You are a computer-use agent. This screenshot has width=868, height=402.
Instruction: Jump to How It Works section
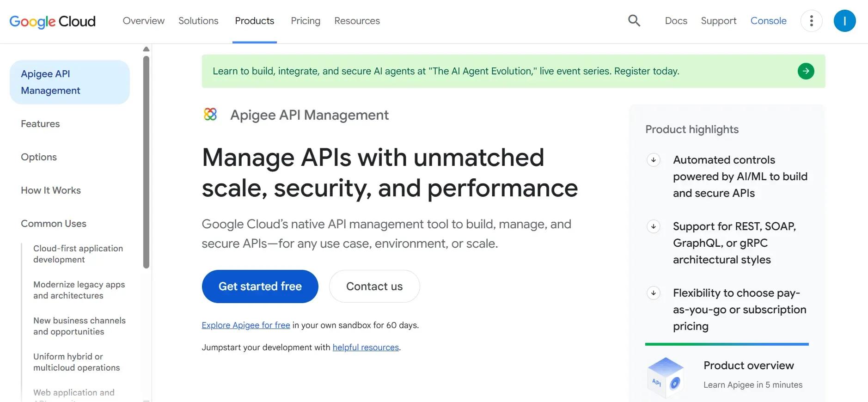[51, 190]
